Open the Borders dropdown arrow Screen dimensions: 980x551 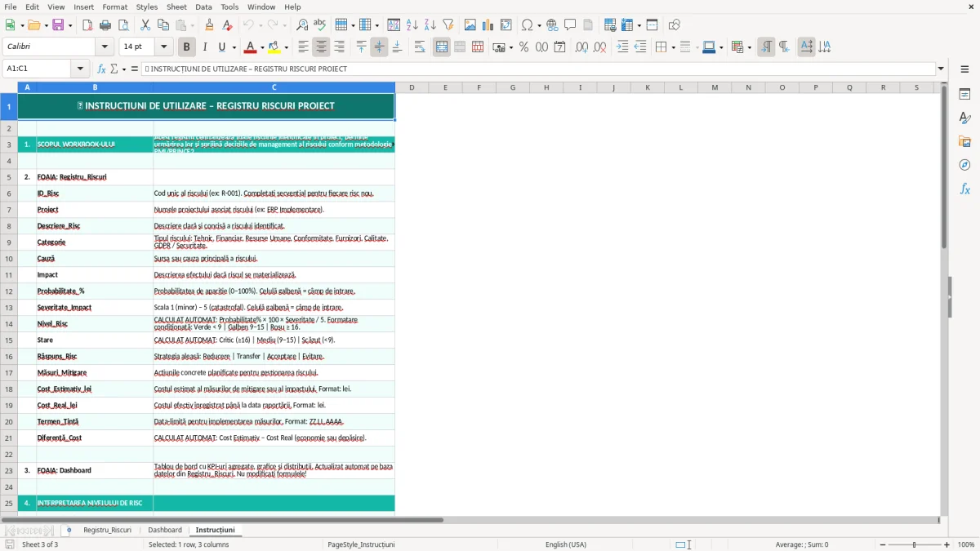pos(672,47)
